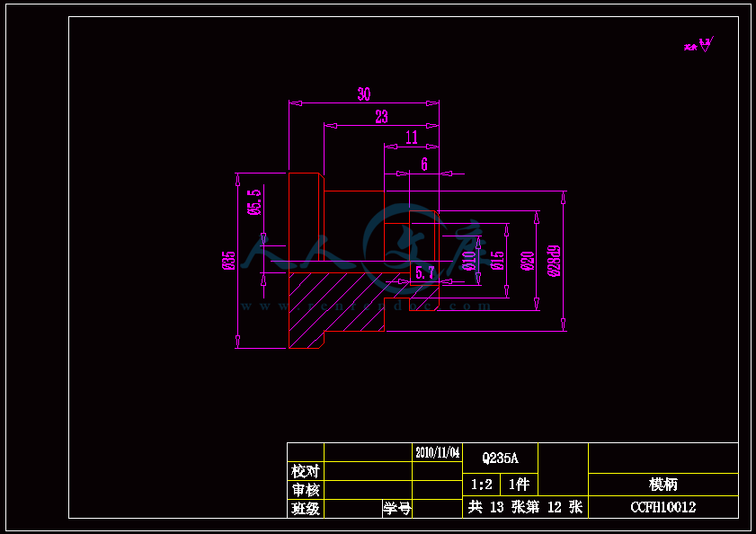
Task: Pick the Ø20 diameter label
Action: [528, 261]
